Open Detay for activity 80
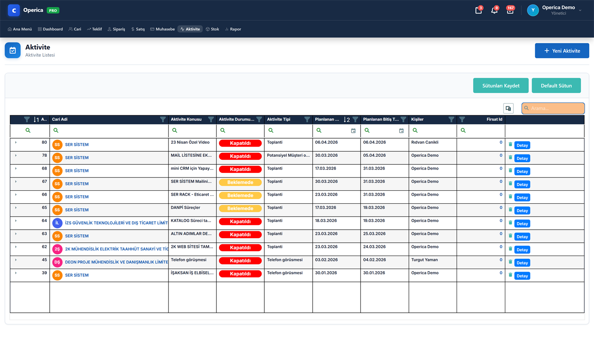This screenshot has width=594, height=364. [x=522, y=145]
